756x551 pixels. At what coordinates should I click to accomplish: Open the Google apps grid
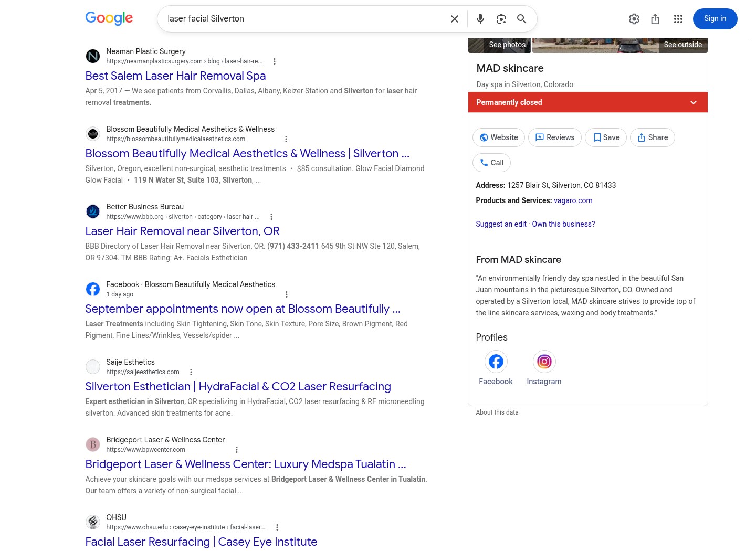[x=678, y=19]
